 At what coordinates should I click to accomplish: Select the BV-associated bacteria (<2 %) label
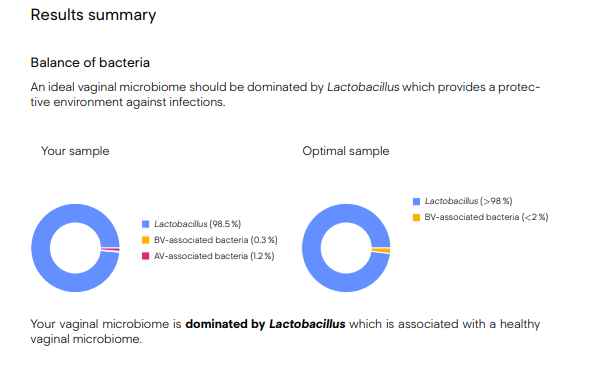(x=486, y=217)
